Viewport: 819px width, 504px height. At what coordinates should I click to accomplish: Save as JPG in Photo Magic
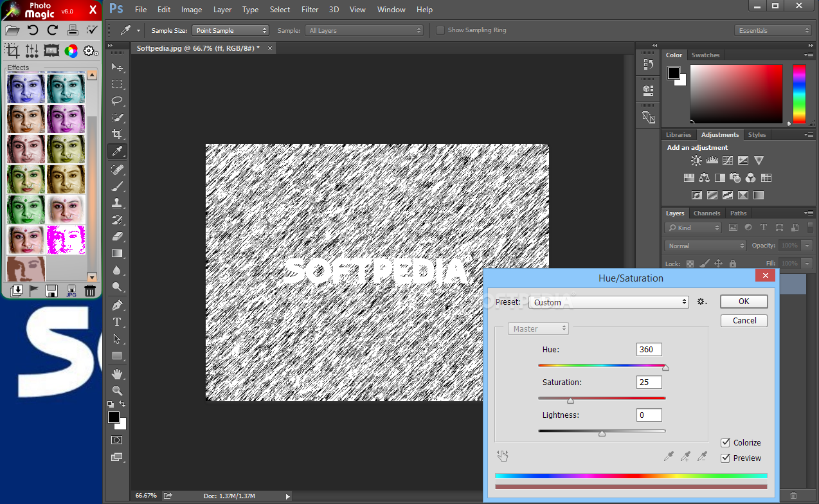pyautogui.click(x=71, y=291)
